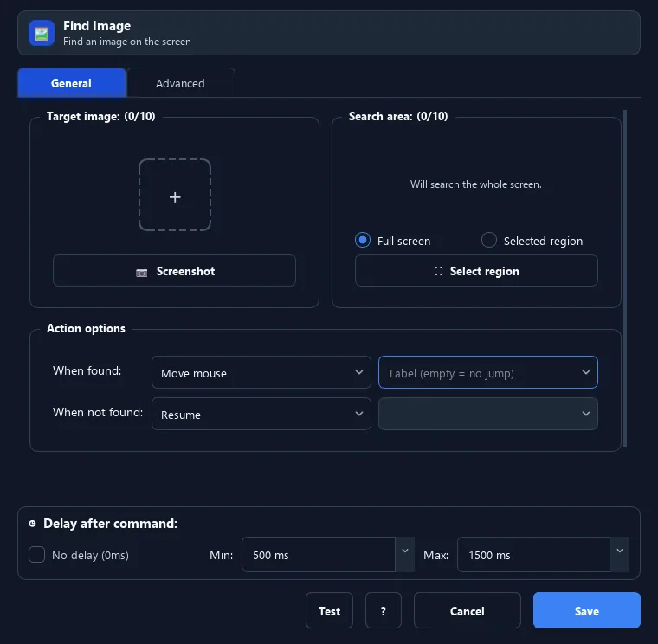The image size is (658, 644).
Task: Enable the No delay (0ms) checkbox
Action: (37, 555)
